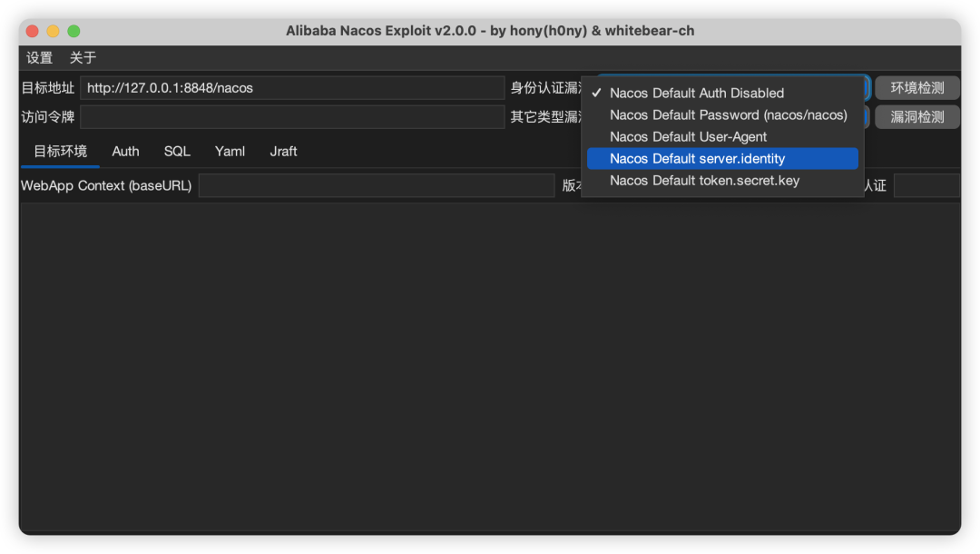
Task: Switch to the Yaml tab
Action: [x=230, y=152]
